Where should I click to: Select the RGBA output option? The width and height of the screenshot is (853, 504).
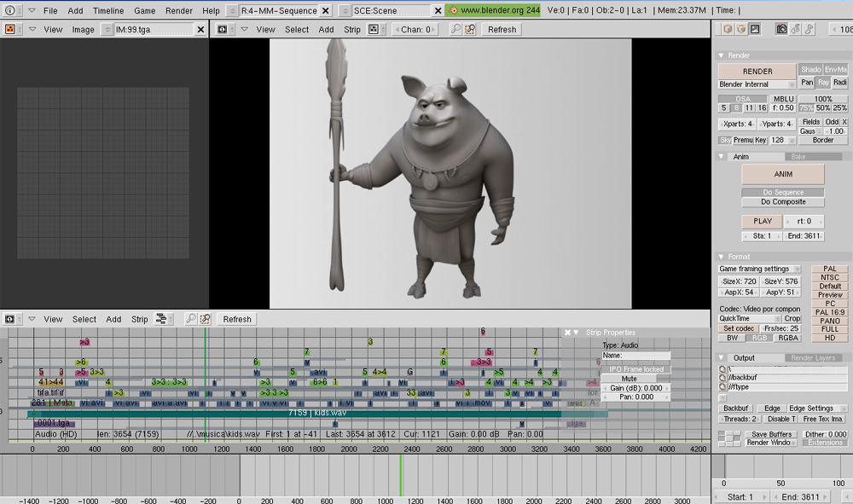(787, 338)
